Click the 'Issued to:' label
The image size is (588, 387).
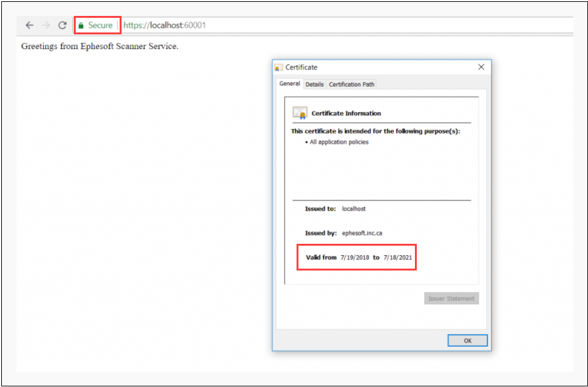click(320, 209)
